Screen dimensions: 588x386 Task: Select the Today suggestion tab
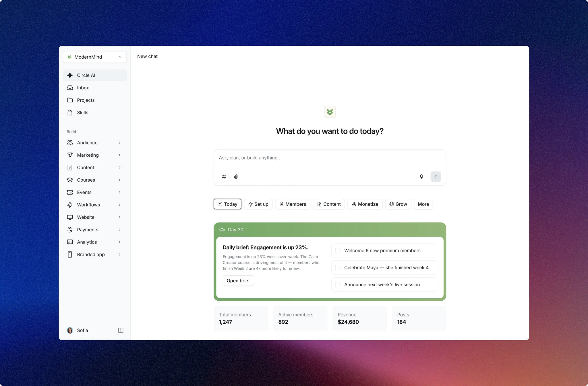coord(227,204)
